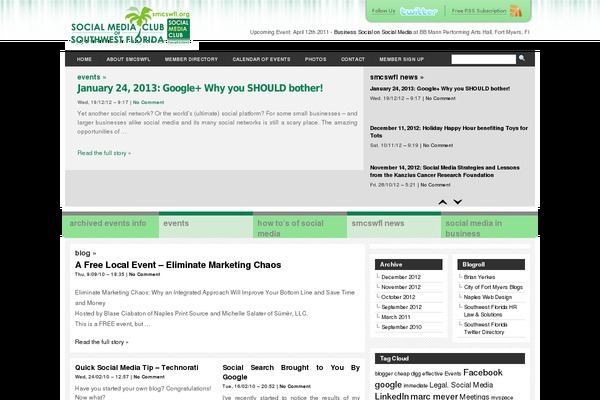Click the Social Media Club Southwest Florida logo
This screenshot has width=600, height=400.
pos(130,26)
